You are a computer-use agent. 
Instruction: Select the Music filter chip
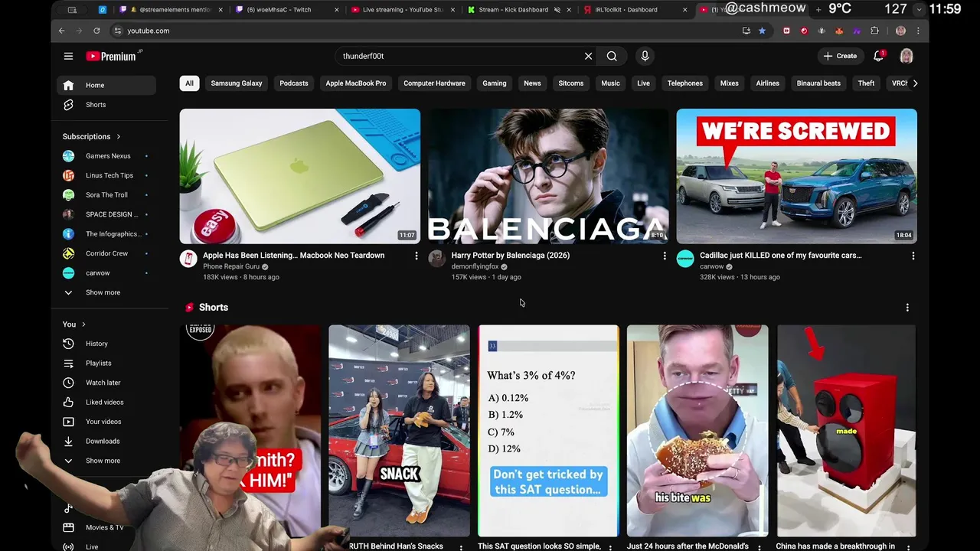pos(610,83)
